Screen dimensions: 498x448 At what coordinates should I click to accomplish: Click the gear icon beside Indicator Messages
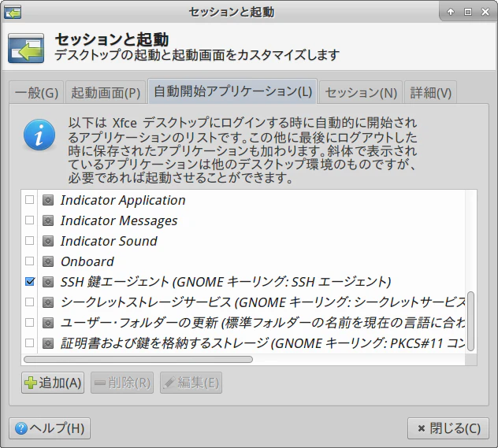tap(48, 220)
